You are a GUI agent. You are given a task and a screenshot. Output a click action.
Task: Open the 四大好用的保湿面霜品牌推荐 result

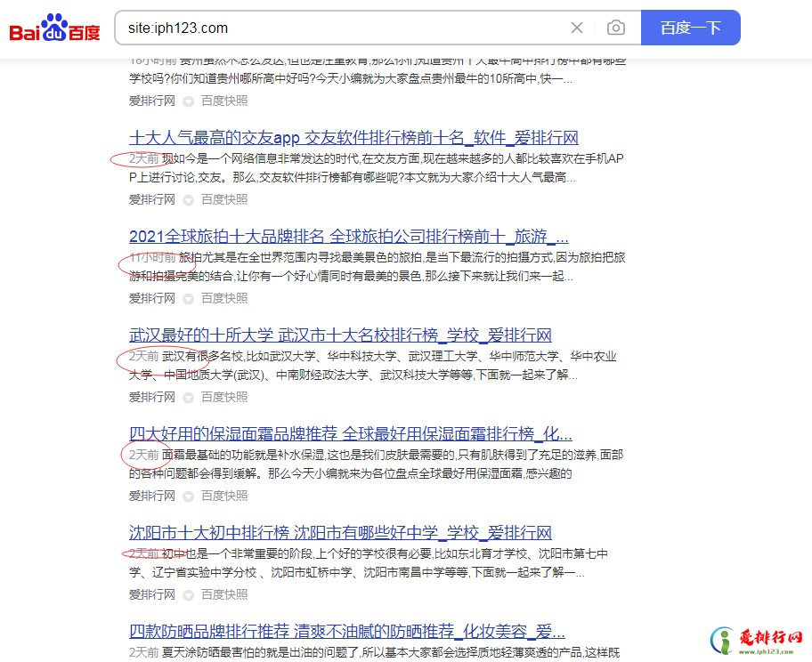click(350, 434)
